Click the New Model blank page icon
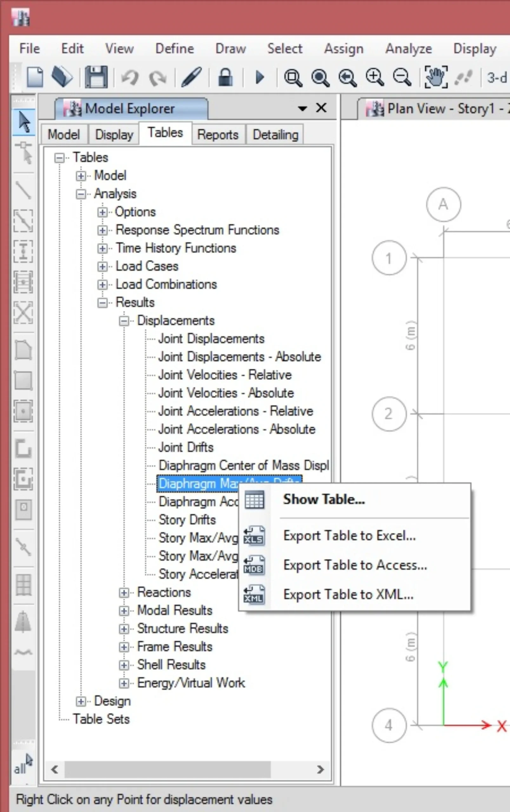This screenshot has height=812, width=510. pyautogui.click(x=35, y=77)
